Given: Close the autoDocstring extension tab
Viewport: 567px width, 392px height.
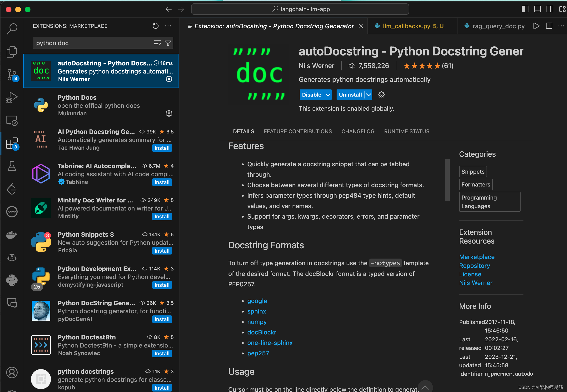Looking at the screenshot, I should click(x=361, y=26).
